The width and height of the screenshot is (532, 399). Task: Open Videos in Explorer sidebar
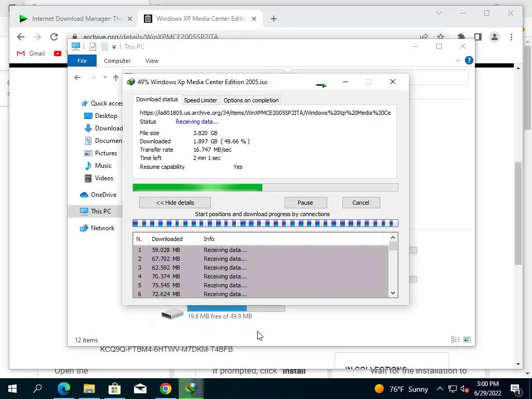99,178
